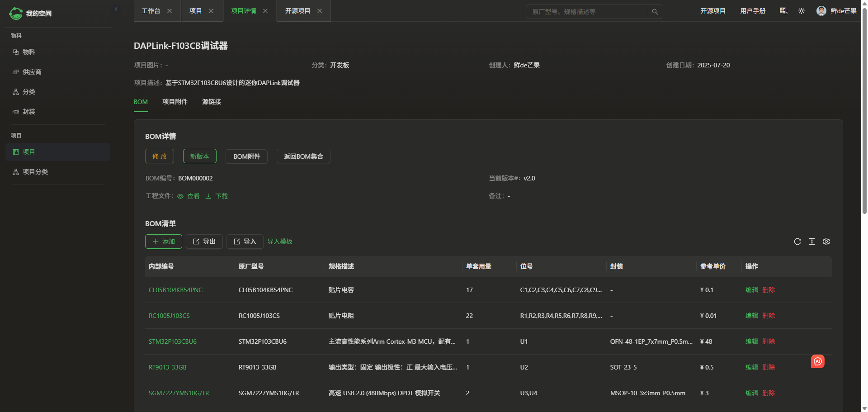Open the 导入模板 link
Viewport: 868px width, 412px height.
pyautogui.click(x=280, y=242)
